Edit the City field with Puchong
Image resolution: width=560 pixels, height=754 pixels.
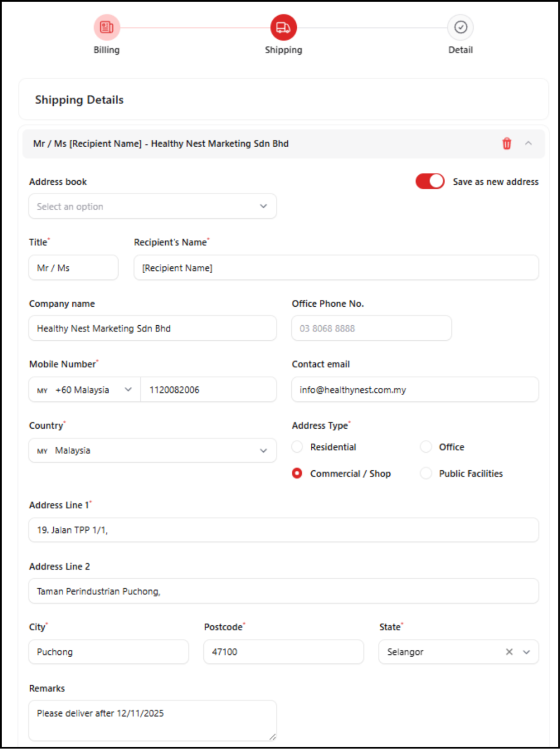(x=109, y=652)
